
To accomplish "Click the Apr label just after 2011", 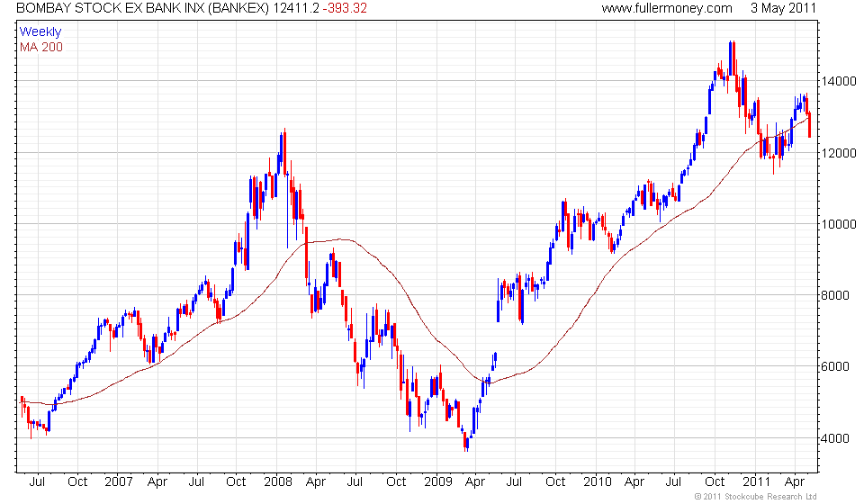I will coord(794,482).
